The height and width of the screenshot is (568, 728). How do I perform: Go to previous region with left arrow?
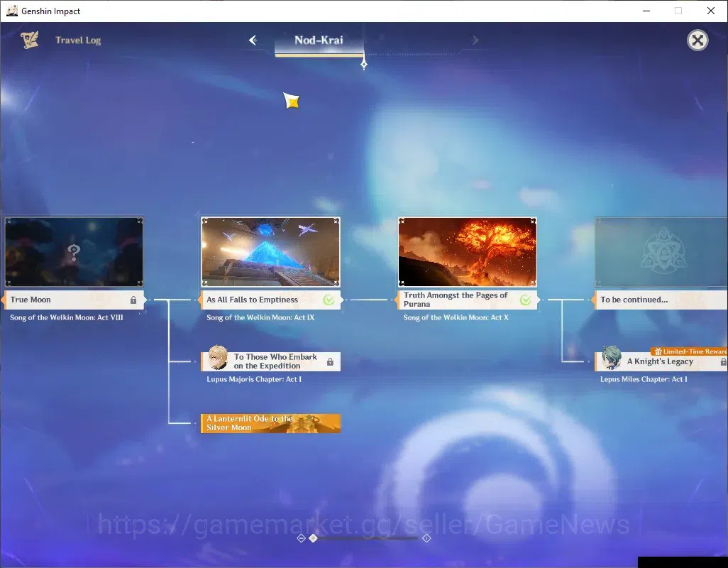[x=253, y=40]
